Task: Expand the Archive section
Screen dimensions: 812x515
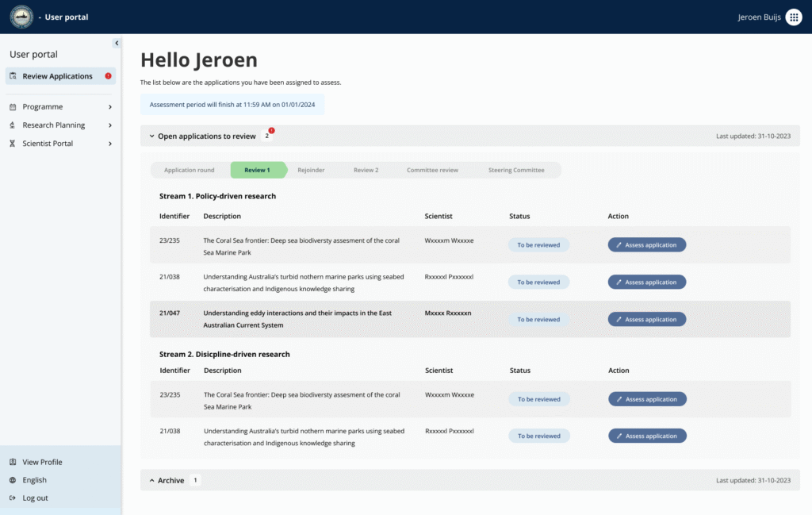Action: pos(151,481)
